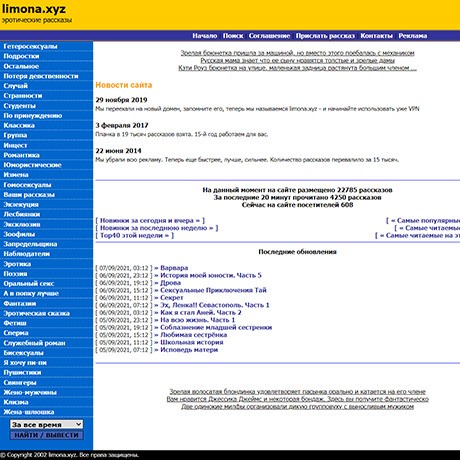Viewport: 460px width, 460px height.
Task: Open the story titled Секрет
Action: pyautogui.click(x=172, y=297)
